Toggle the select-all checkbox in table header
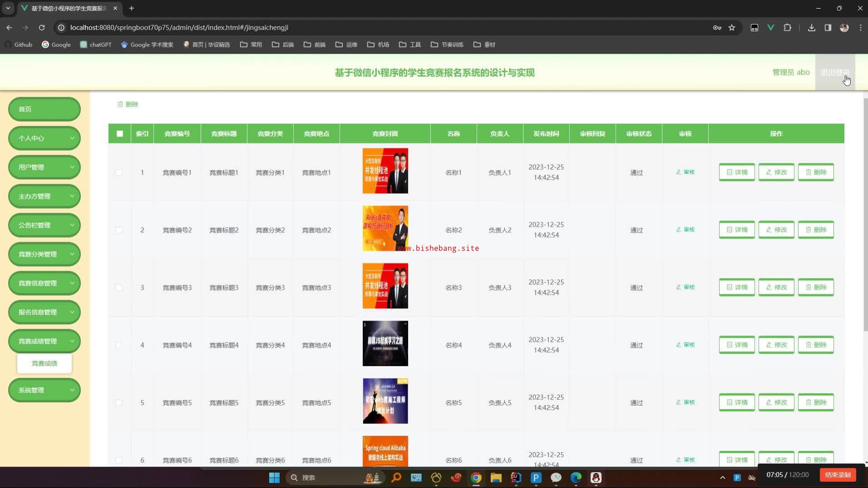 click(x=120, y=134)
